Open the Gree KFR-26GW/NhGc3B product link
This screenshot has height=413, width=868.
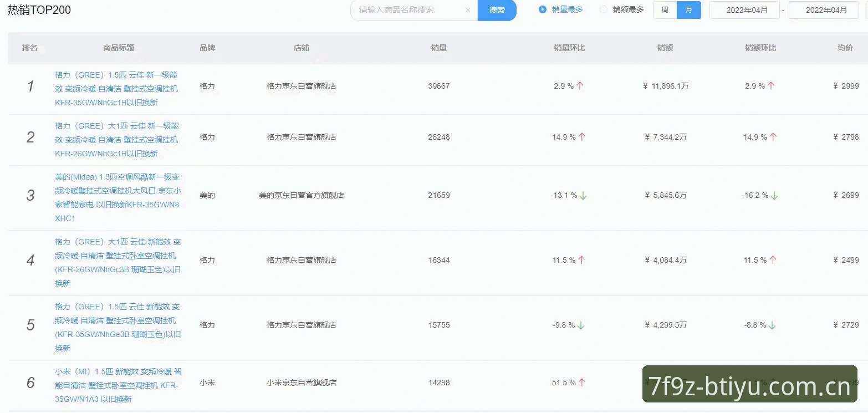coord(118,263)
